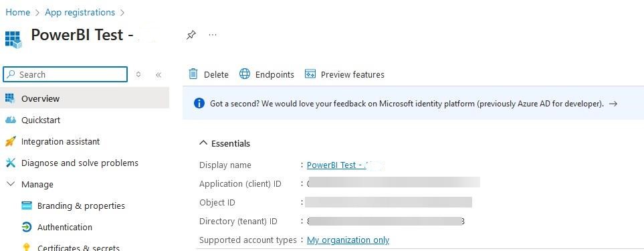Click the Certificates & secrets key icon
This screenshot has height=251, width=644.
coord(26,248)
